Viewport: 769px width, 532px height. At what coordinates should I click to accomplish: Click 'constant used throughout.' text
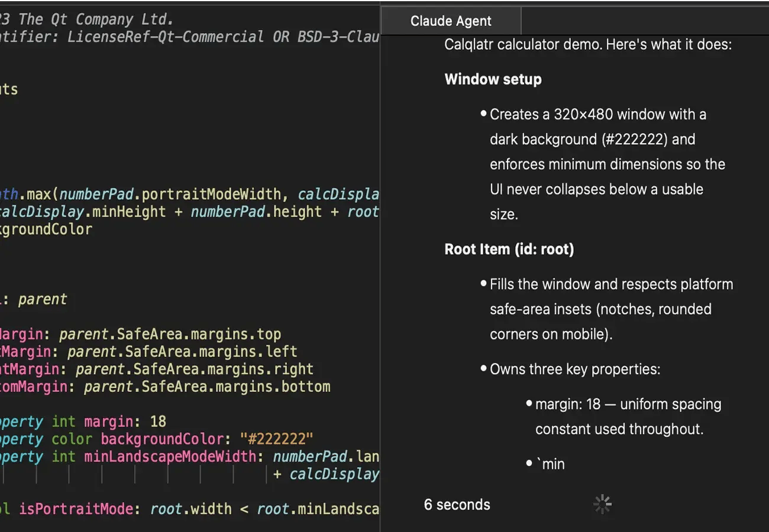(619, 429)
